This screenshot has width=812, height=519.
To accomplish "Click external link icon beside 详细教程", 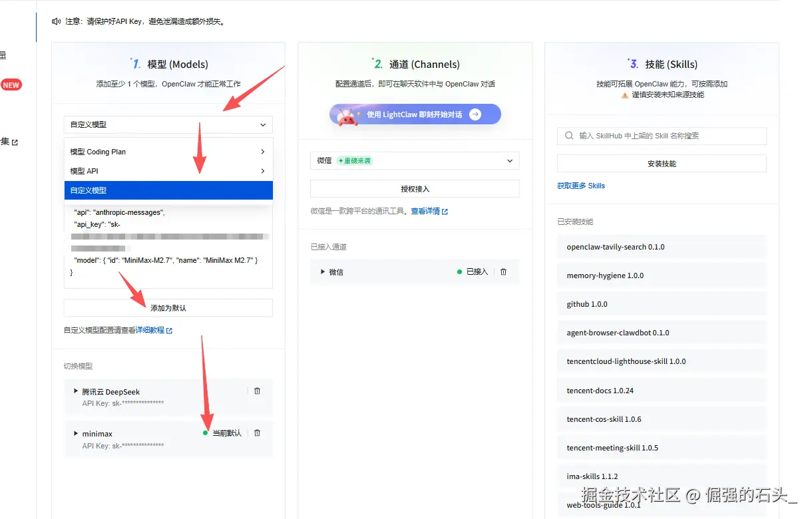I will pyautogui.click(x=169, y=330).
